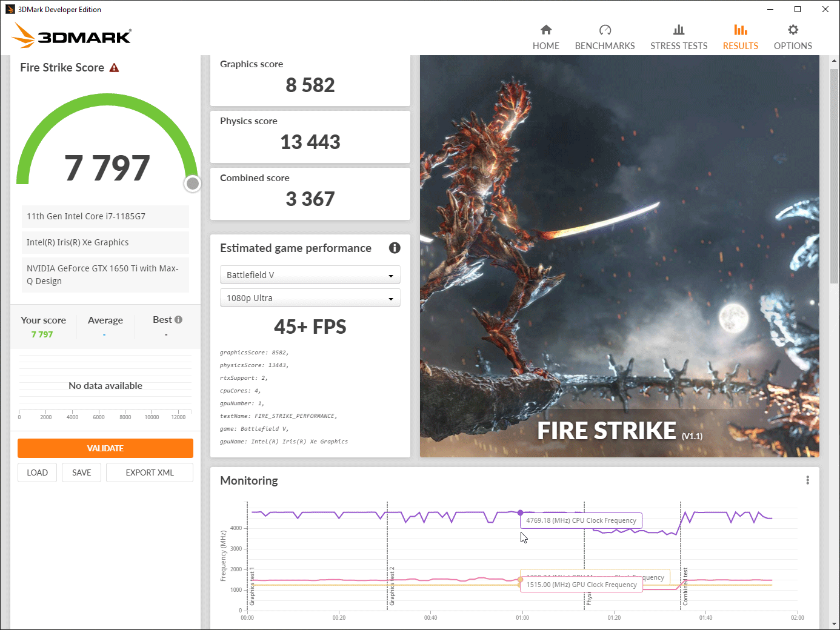Click the Benchmarks gauge icon
Screen dimensions: 840x630
(x=605, y=30)
